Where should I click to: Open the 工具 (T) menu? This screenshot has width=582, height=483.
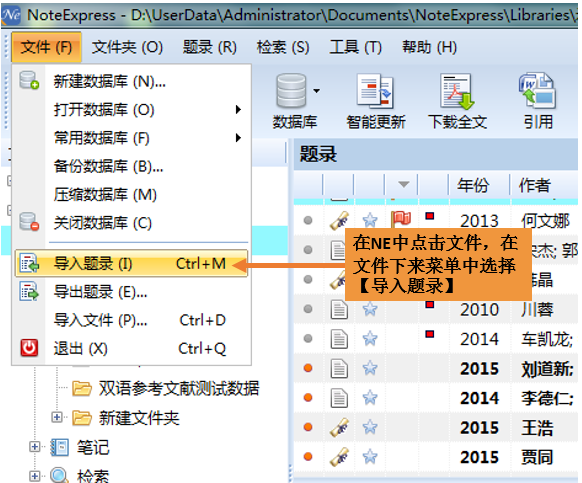click(356, 47)
